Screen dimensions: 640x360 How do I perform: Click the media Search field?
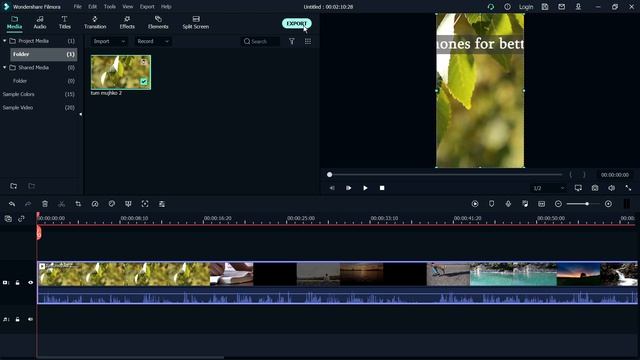click(x=260, y=41)
